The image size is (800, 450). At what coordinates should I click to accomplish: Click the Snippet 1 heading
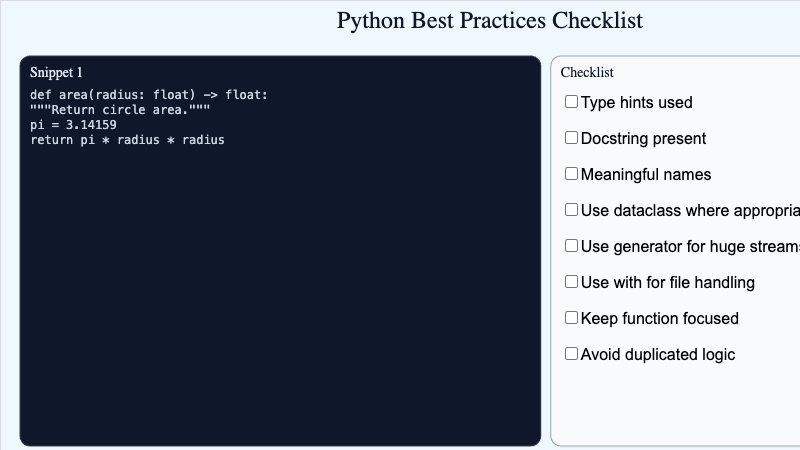[x=56, y=72]
